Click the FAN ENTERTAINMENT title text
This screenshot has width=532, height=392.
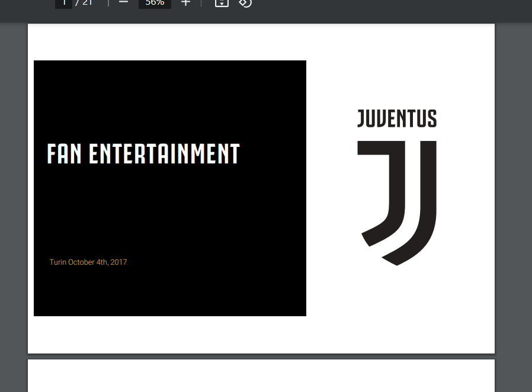click(143, 153)
